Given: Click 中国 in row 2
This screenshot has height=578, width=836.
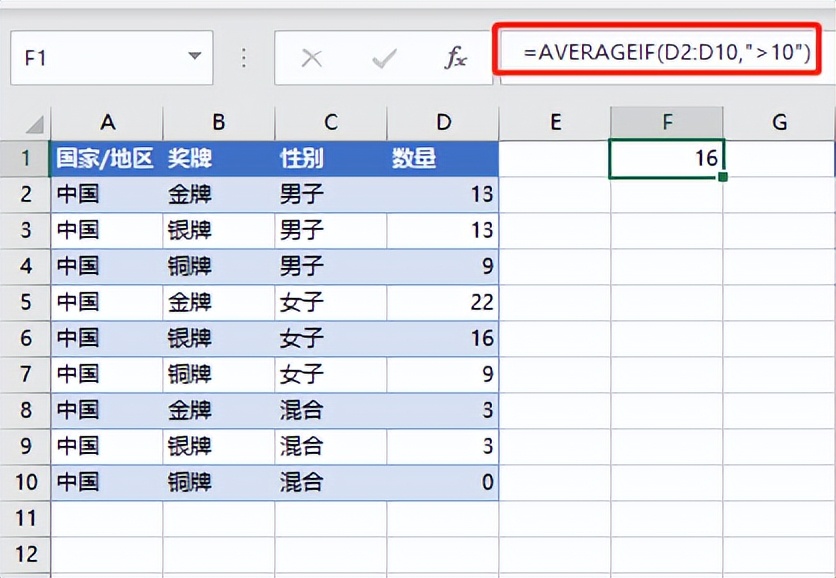Looking at the screenshot, I should point(78,194).
